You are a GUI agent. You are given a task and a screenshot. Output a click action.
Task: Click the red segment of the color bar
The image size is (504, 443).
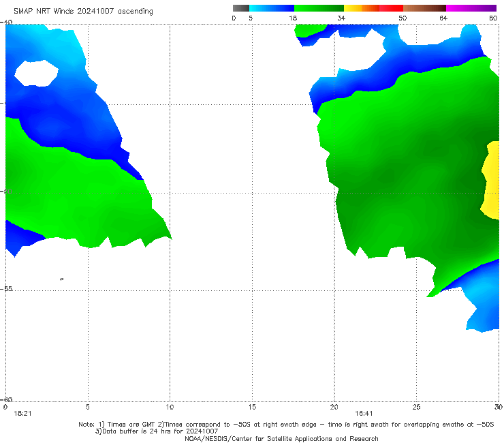[x=391, y=8]
